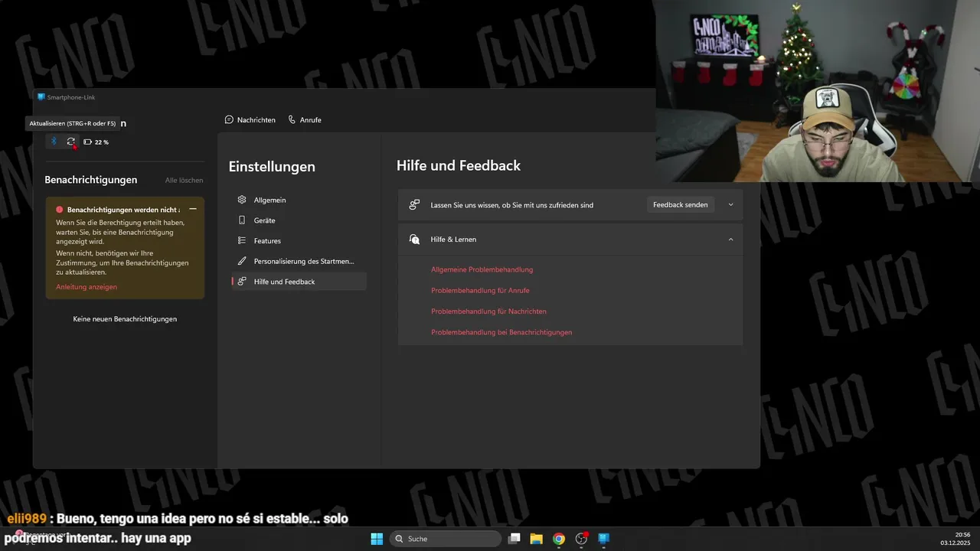Viewport: 980px width, 551px height.
Task: Clear all notifications with Alle löschen
Action: tap(185, 181)
